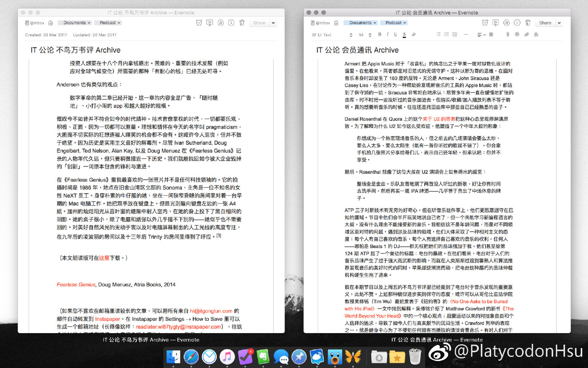Open the font color picker
This screenshot has height=368, width=588.
pos(404,34)
